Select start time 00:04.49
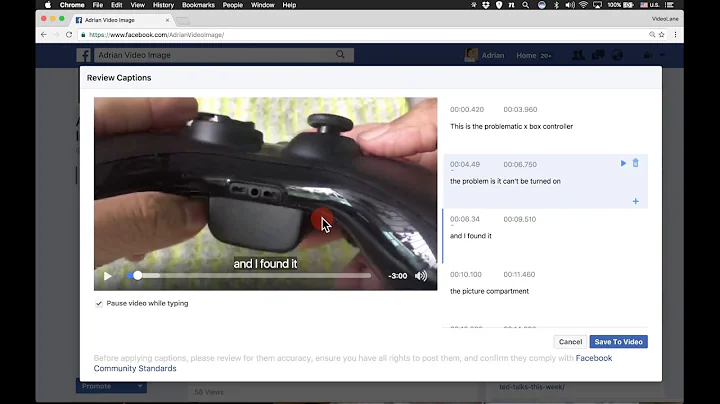 (465, 164)
